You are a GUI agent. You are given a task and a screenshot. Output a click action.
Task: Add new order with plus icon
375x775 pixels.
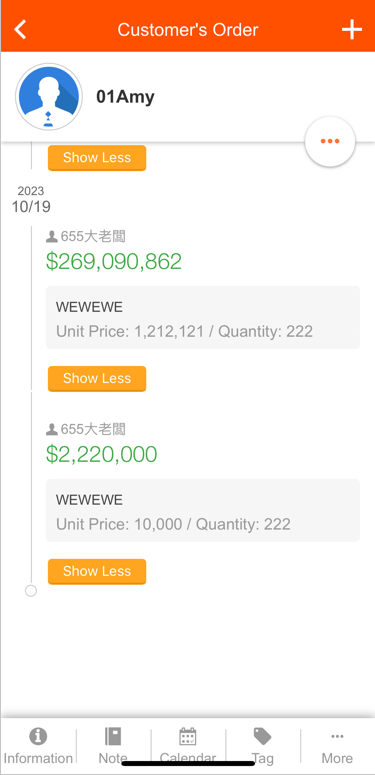click(352, 30)
